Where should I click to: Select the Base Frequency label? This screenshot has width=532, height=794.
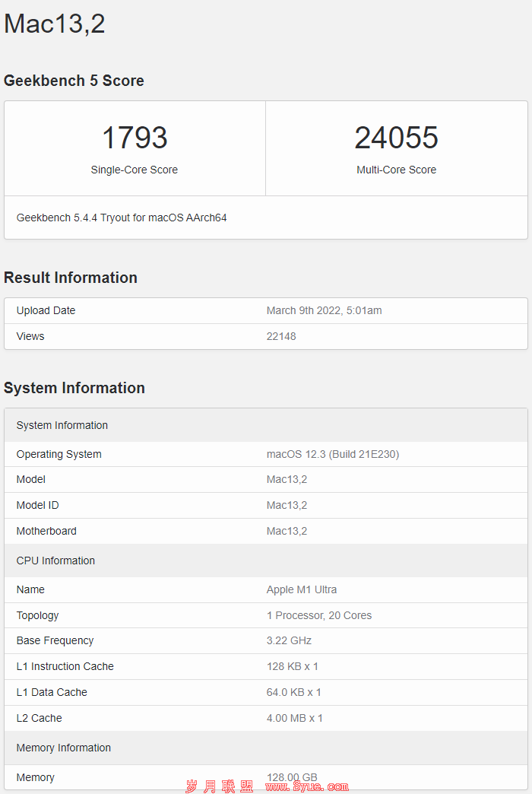click(x=55, y=640)
